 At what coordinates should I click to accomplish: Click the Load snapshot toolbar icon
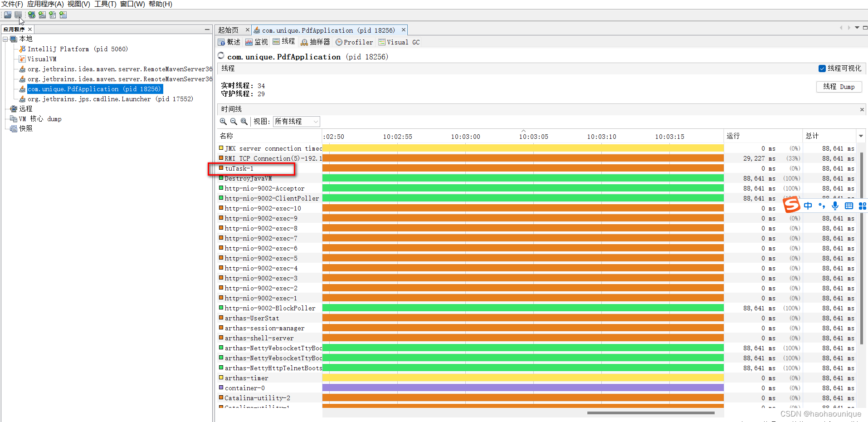click(8, 15)
